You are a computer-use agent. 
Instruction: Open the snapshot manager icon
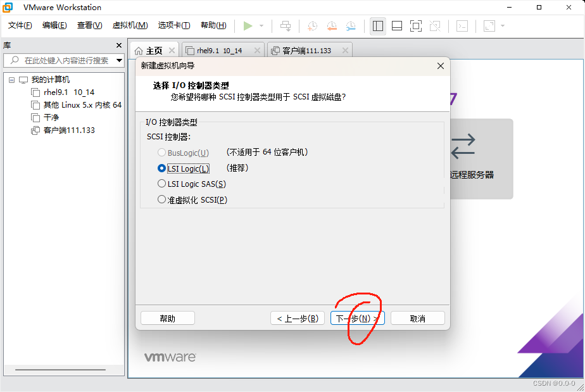(x=351, y=26)
